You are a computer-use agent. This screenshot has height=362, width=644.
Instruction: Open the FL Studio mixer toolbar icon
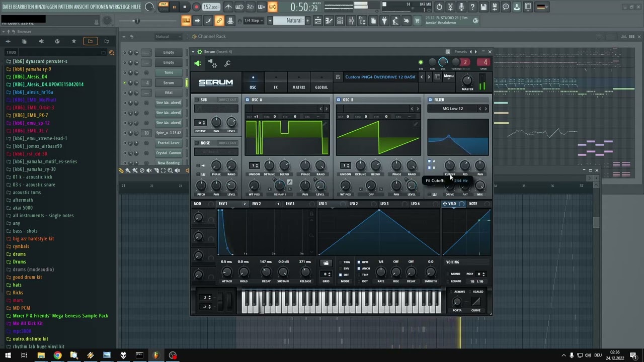pyautogui.click(x=351, y=21)
